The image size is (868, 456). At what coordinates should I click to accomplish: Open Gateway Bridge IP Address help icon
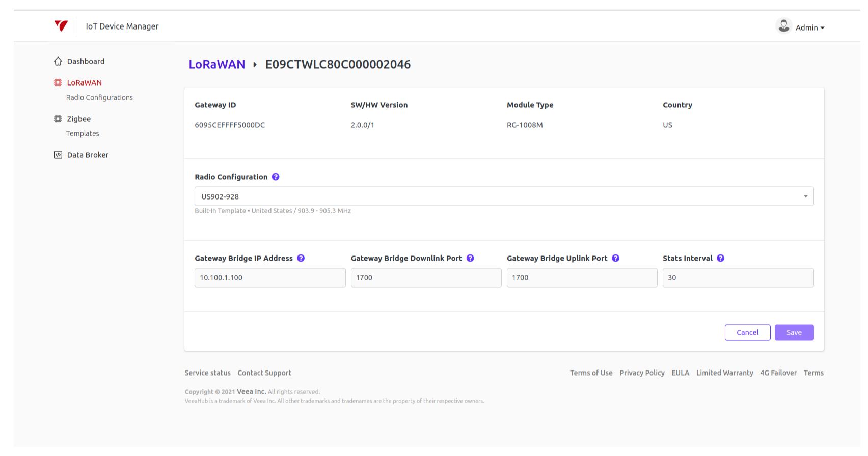click(301, 258)
